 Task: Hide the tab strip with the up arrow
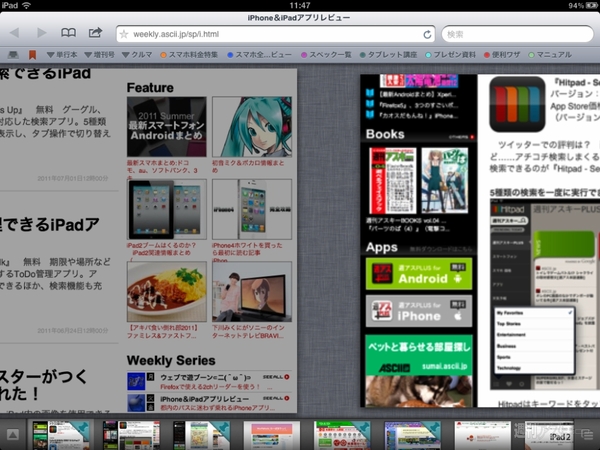pyautogui.click(x=13, y=434)
